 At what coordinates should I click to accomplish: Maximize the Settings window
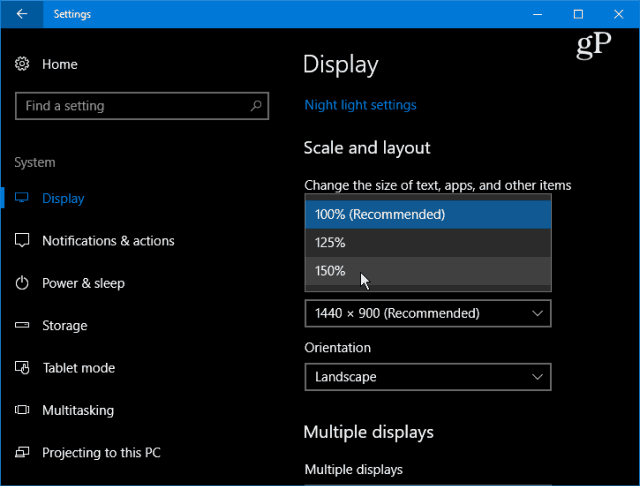578,14
